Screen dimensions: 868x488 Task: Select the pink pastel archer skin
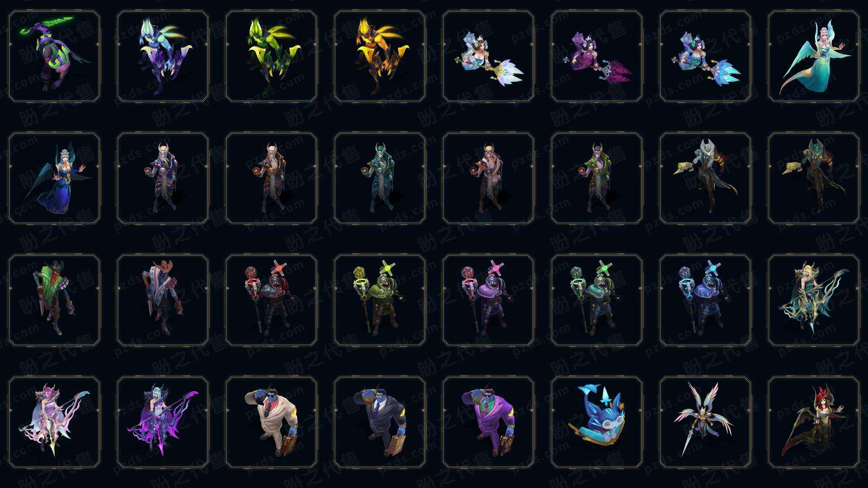(54, 422)
